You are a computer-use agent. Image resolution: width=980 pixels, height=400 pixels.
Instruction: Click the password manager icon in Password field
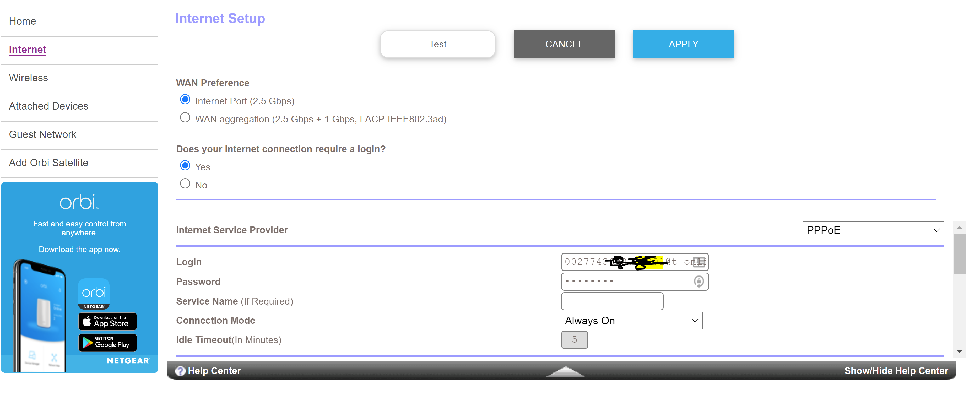(699, 282)
